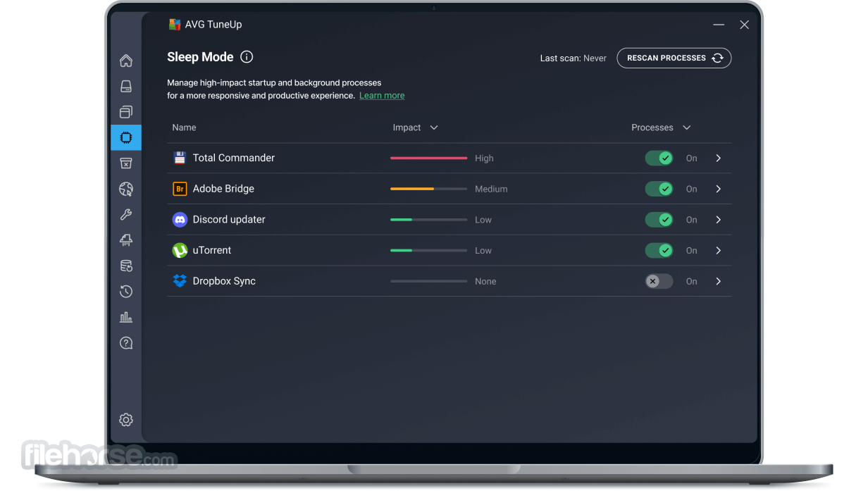Click the High impact label
Image resolution: width=868 pixels, height=491 pixels.
pos(484,159)
